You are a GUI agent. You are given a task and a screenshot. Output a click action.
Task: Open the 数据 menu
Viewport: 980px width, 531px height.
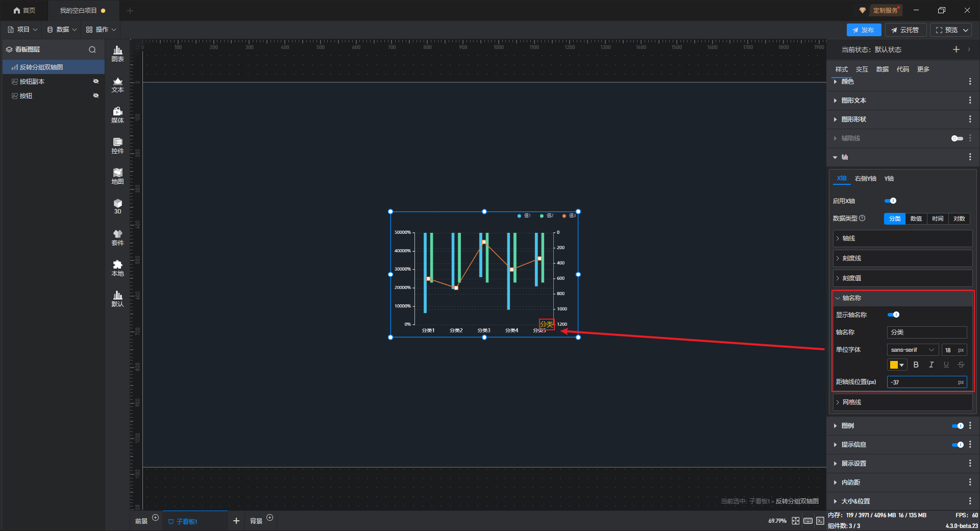[x=62, y=30]
